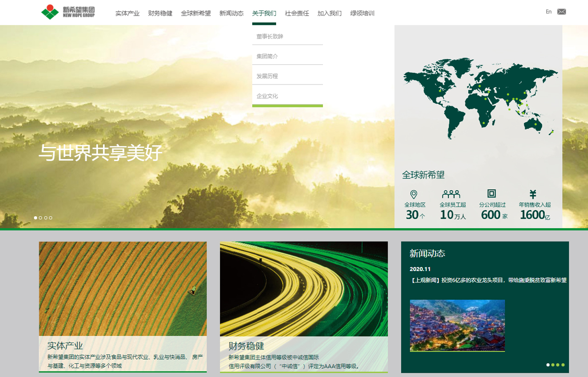Click the square icon above 分公司超过
The width and height of the screenshot is (588, 377).
[x=492, y=193]
